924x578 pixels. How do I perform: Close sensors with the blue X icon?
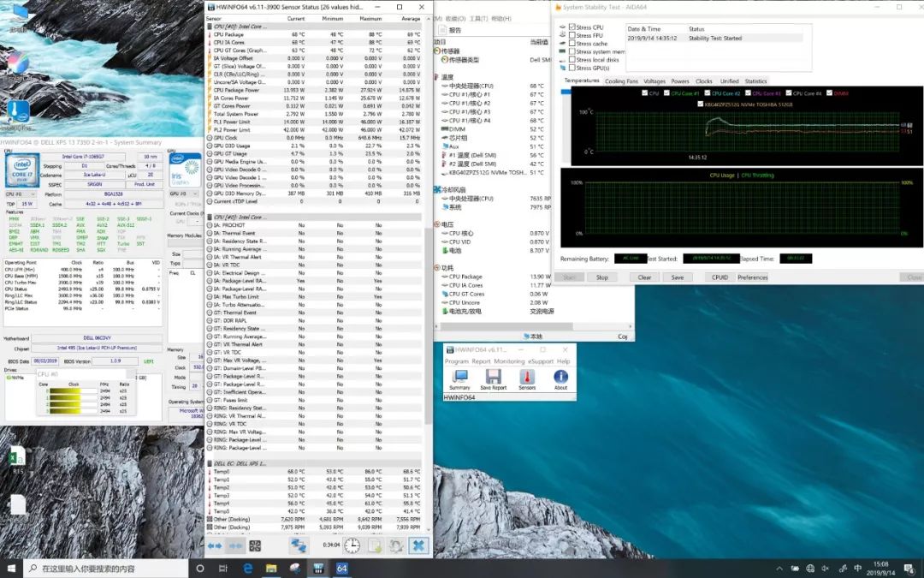418,545
